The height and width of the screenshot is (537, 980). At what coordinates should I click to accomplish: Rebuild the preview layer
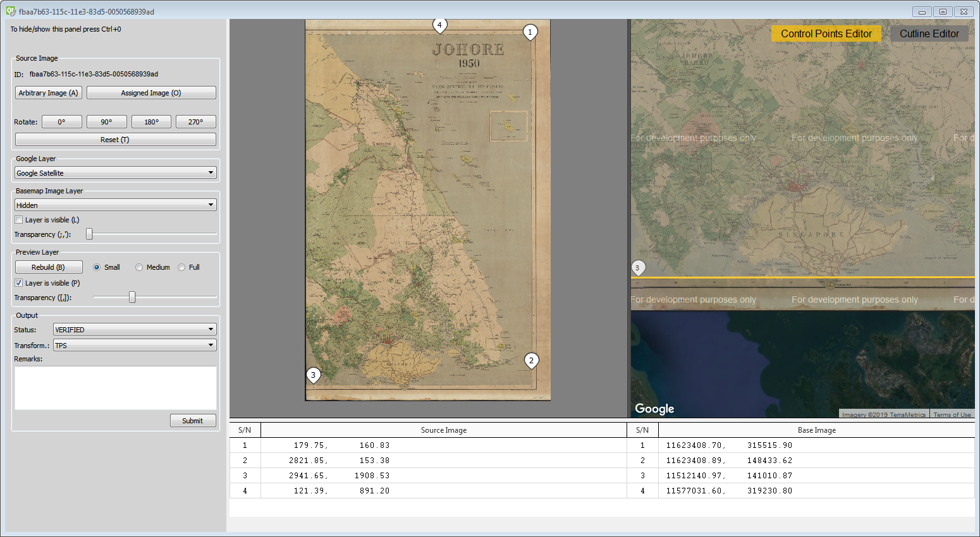pos(48,267)
